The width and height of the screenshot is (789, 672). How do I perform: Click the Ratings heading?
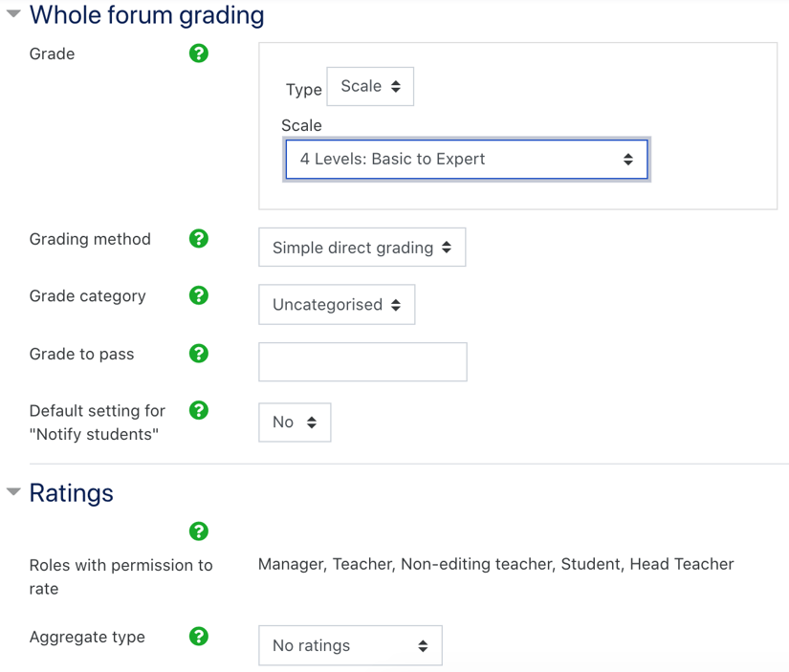(71, 492)
